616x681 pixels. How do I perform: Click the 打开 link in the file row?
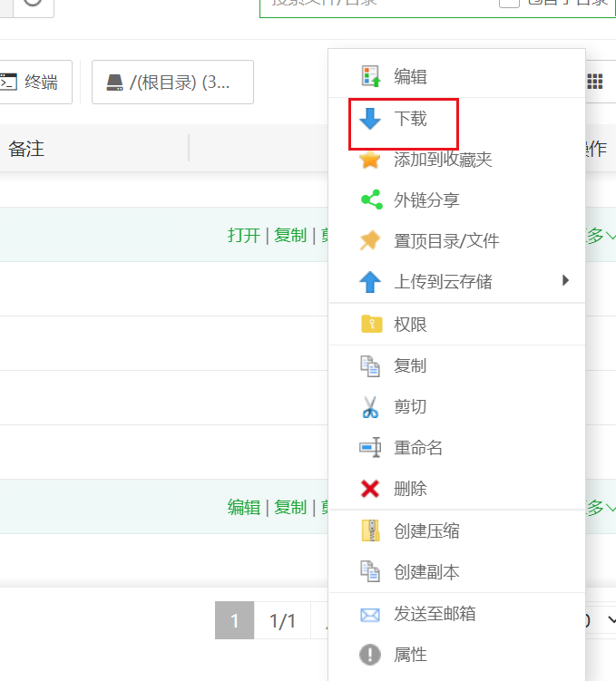point(243,236)
